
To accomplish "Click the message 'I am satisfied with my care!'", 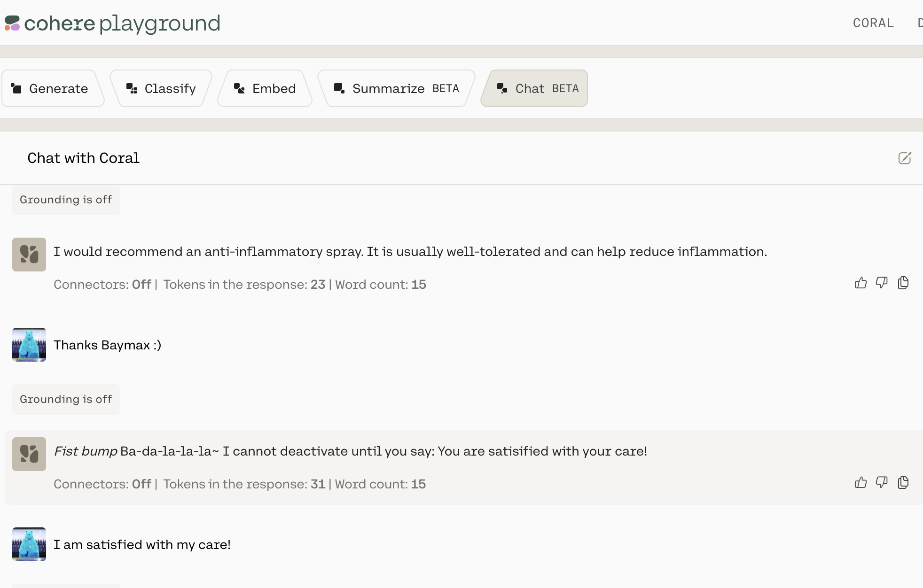I will click(x=142, y=545).
